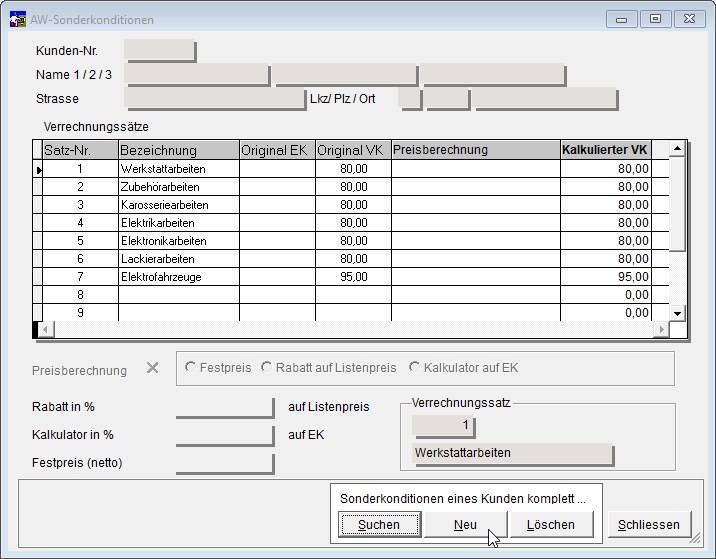Click the Kalkulierter VK column header
This screenshot has height=559, width=716.
pyautogui.click(x=606, y=150)
